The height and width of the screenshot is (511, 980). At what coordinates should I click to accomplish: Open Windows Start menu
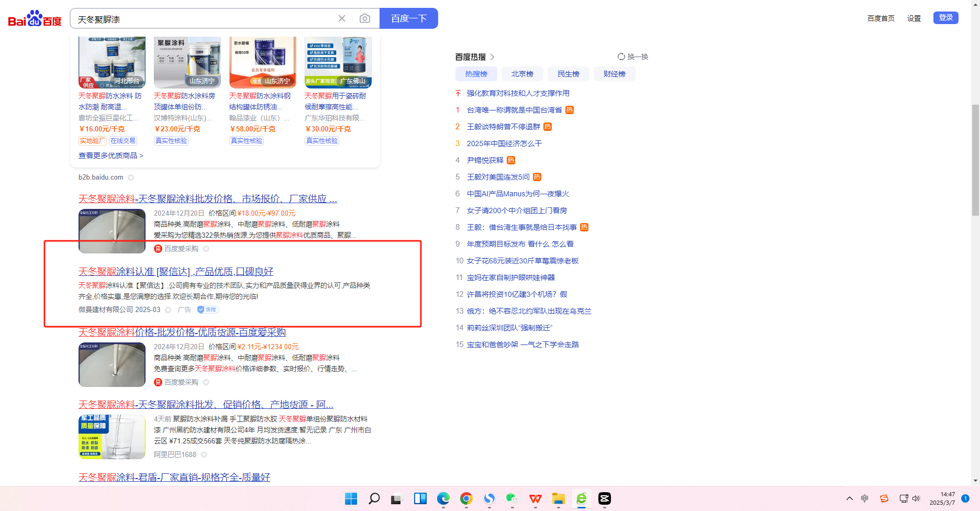tap(351, 498)
